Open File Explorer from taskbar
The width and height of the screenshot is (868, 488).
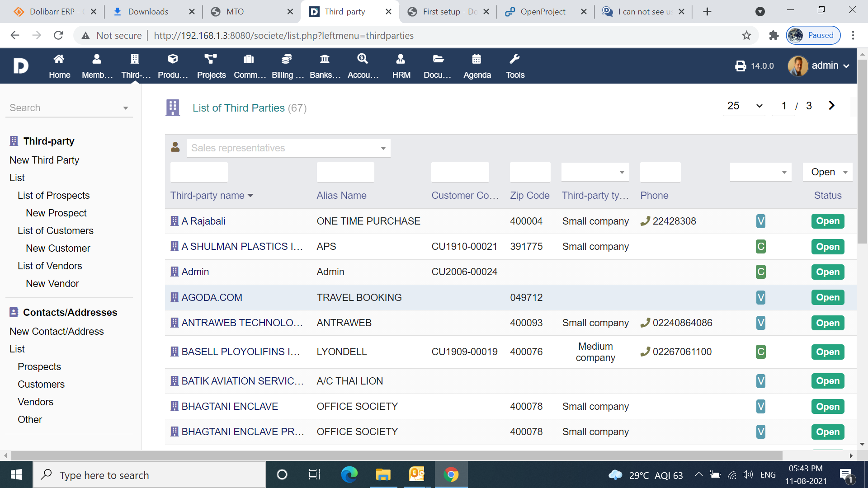(x=383, y=474)
